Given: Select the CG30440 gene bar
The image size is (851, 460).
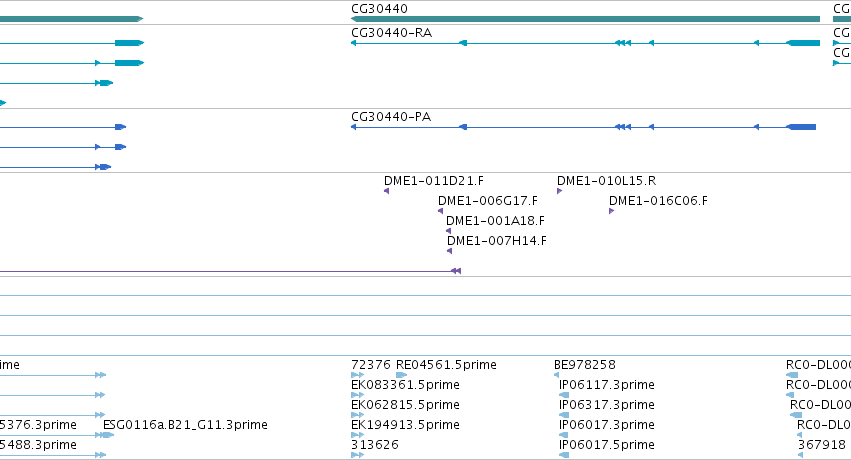Looking at the screenshot, I should [585, 19].
